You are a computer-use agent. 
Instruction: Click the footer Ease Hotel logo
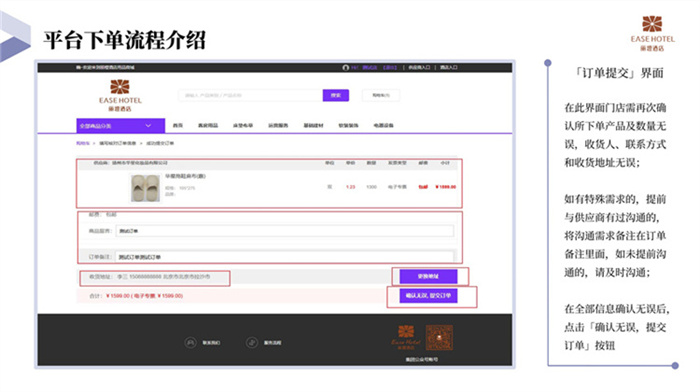pos(406,337)
